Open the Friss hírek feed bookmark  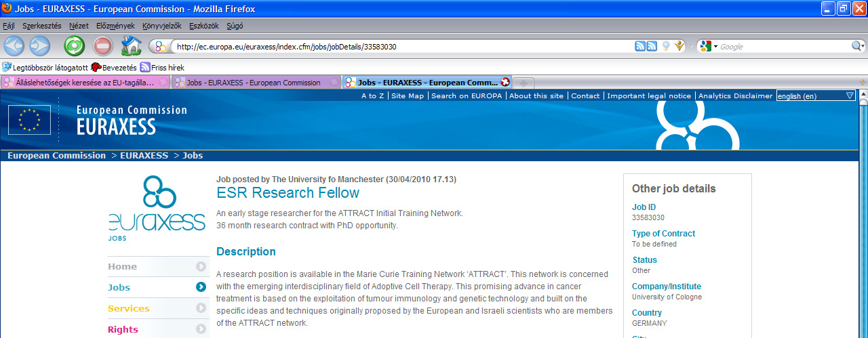(x=162, y=67)
